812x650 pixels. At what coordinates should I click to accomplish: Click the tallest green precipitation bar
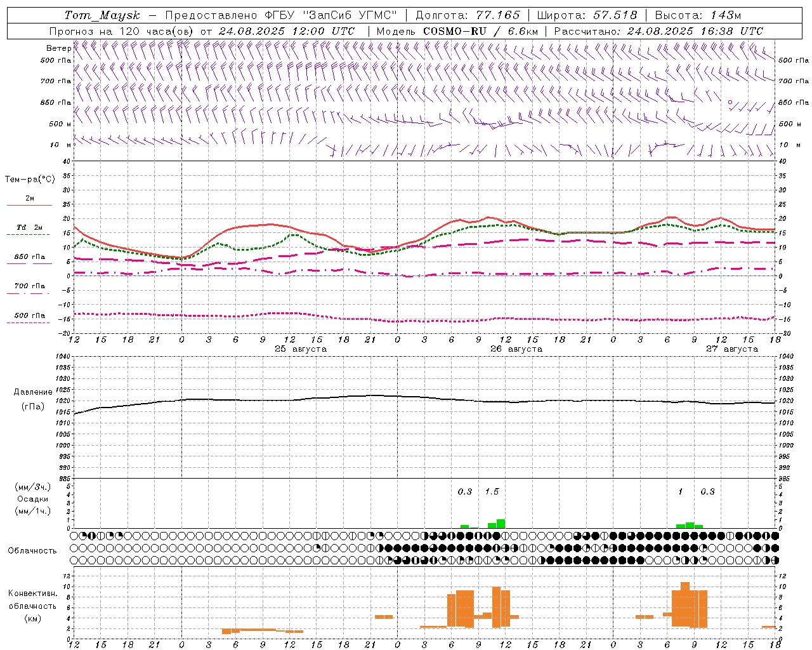(501, 524)
